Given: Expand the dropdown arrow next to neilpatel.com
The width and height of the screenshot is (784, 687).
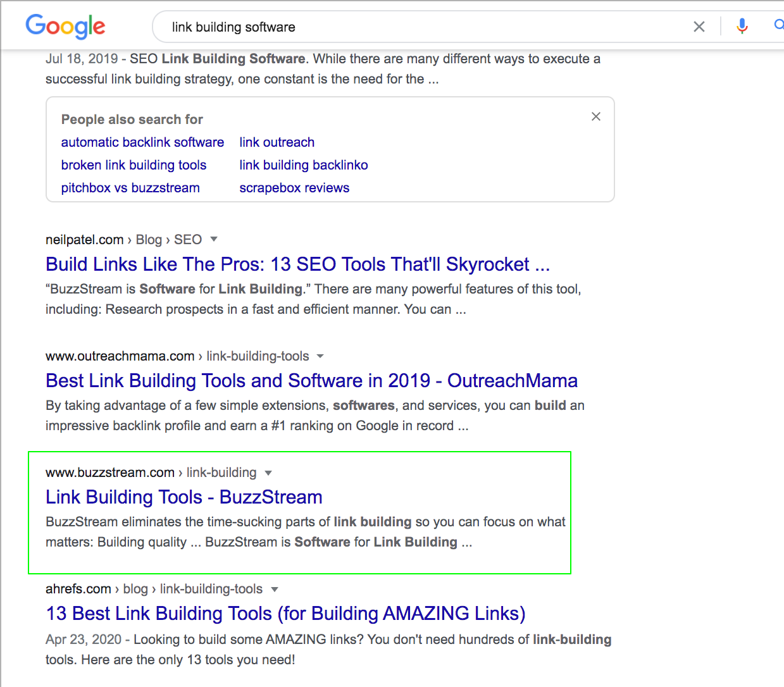Looking at the screenshot, I should pos(214,239).
